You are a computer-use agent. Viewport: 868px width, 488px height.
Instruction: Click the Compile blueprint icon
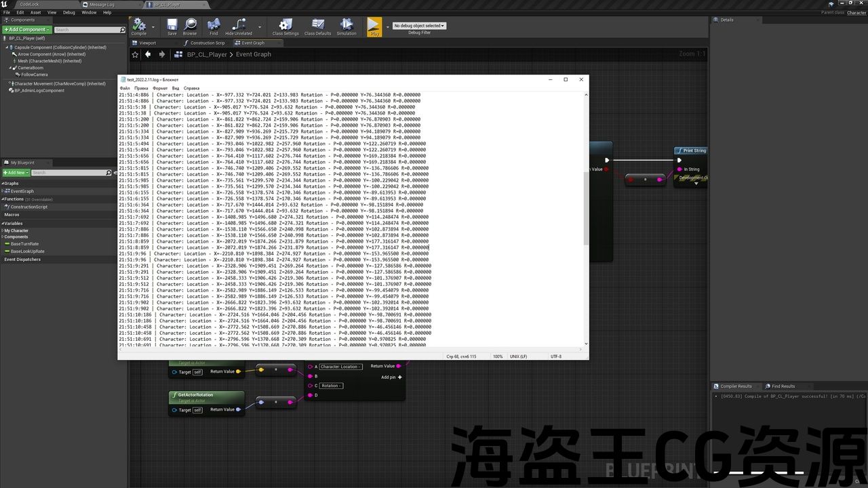pyautogui.click(x=139, y=26)
